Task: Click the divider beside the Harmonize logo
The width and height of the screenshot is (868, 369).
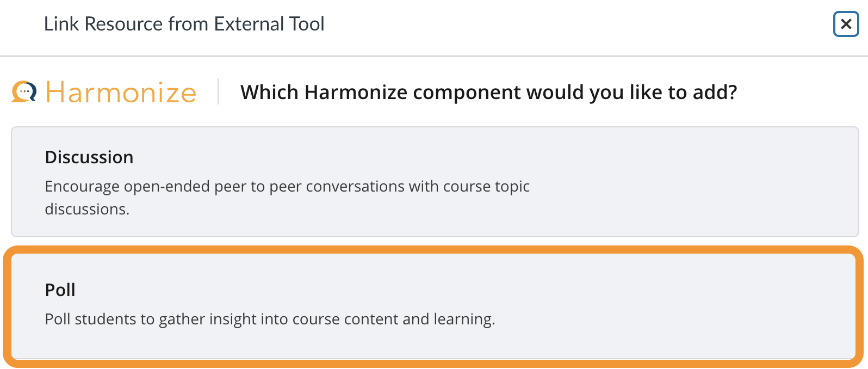Action: coord(218,91)
